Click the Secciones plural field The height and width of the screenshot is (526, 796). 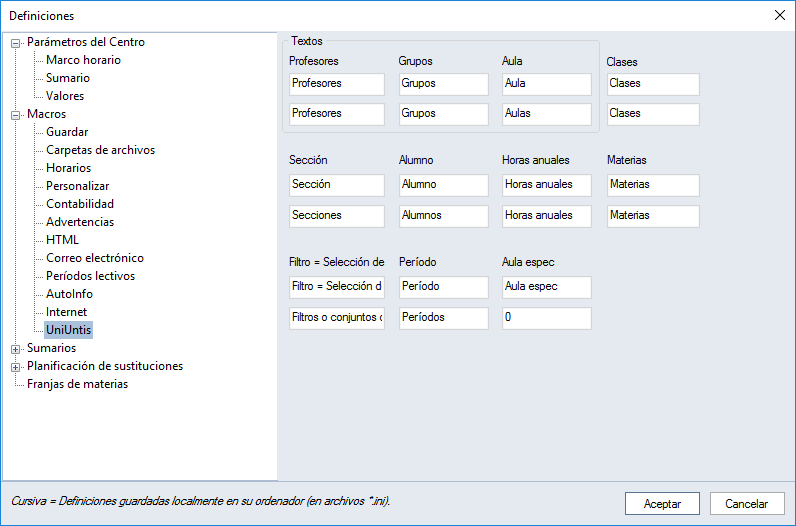337,216
